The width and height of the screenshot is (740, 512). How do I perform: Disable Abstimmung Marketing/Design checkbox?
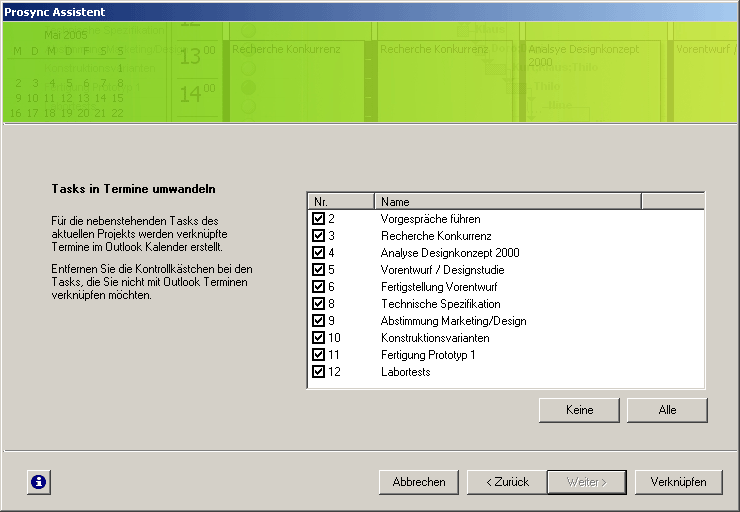318,321
